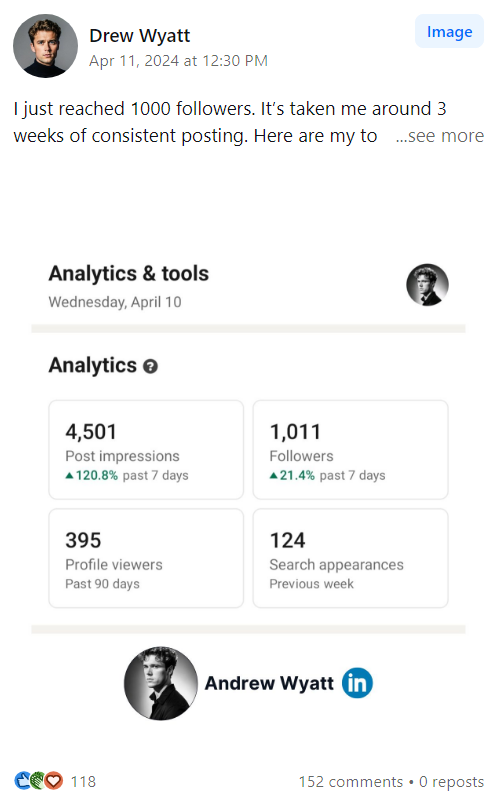This screenshot has width=496, height=796.
Task: Click Drew Wyatt's profile photo avatar
Action: (x=45, y=46)
